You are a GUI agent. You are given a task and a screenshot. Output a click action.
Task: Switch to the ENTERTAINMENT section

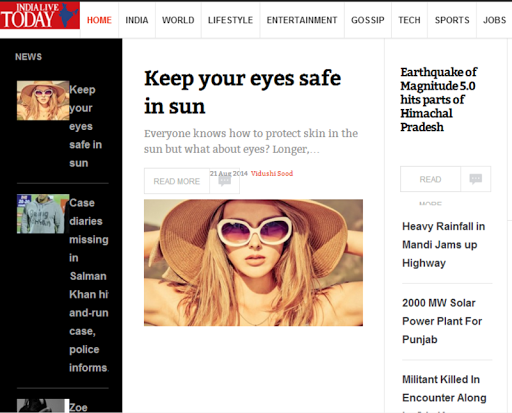302,20
